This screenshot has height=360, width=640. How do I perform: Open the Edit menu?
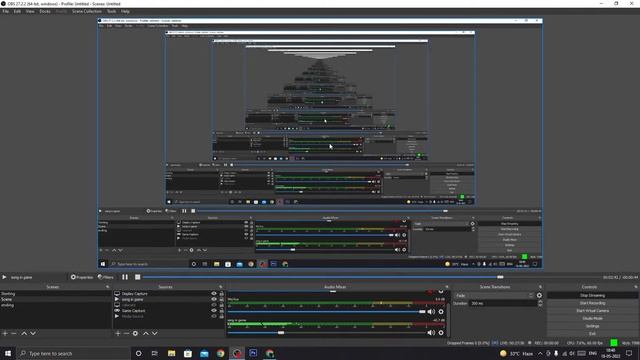pyautogui.click(x=17, y=11)
